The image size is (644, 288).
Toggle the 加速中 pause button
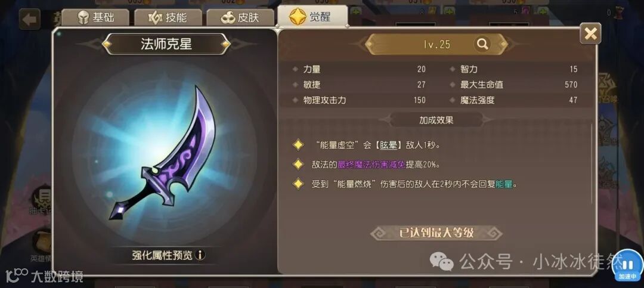(628, 266)
